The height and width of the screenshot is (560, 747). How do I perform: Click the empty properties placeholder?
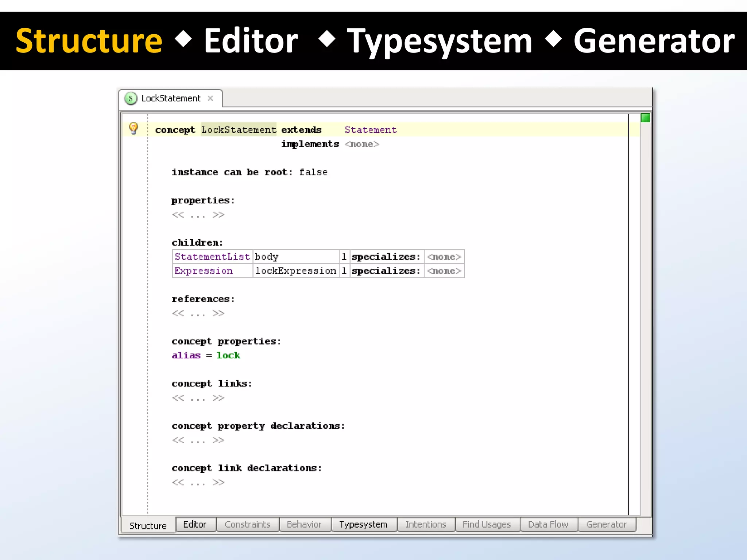(x=198, y=215)
